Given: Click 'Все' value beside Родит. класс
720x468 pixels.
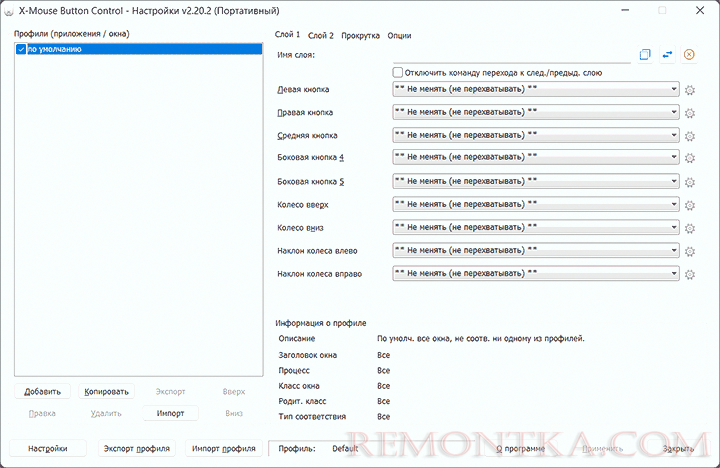Looking at the screenshot, I should click(383, 401).
